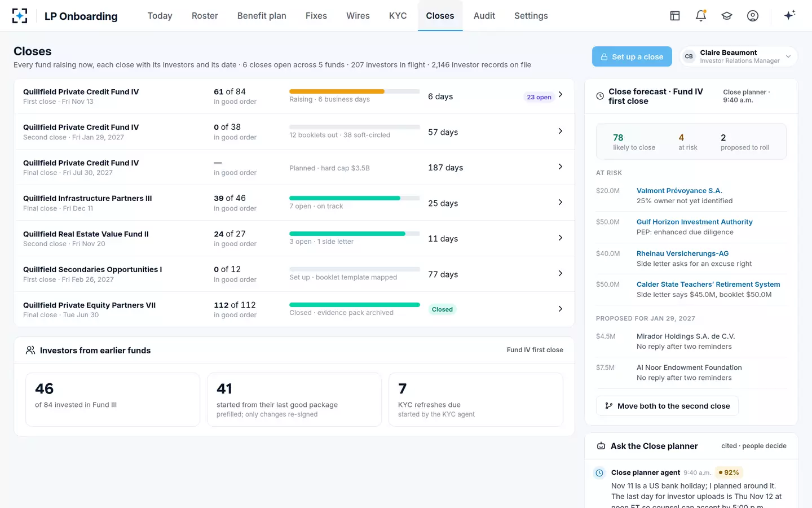Click the robot icon beside Ask the Close planner

point(601,446)
